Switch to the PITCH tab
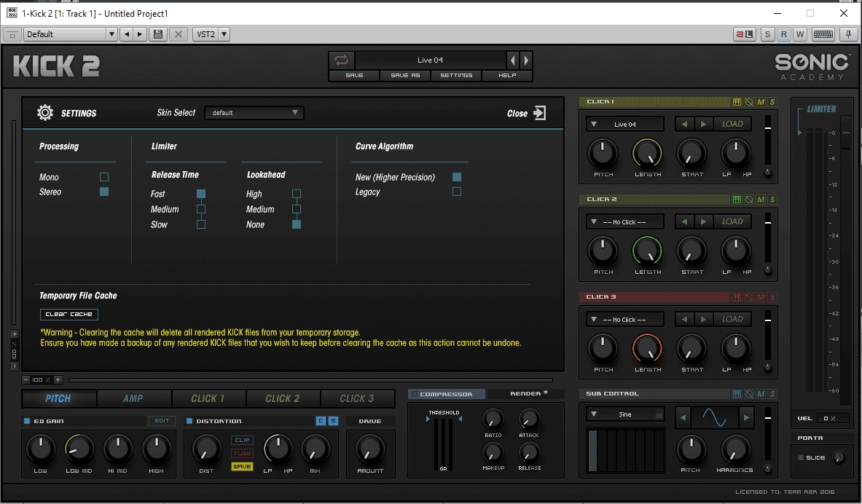Screen dimensions: 862x504 coord(58,398)
